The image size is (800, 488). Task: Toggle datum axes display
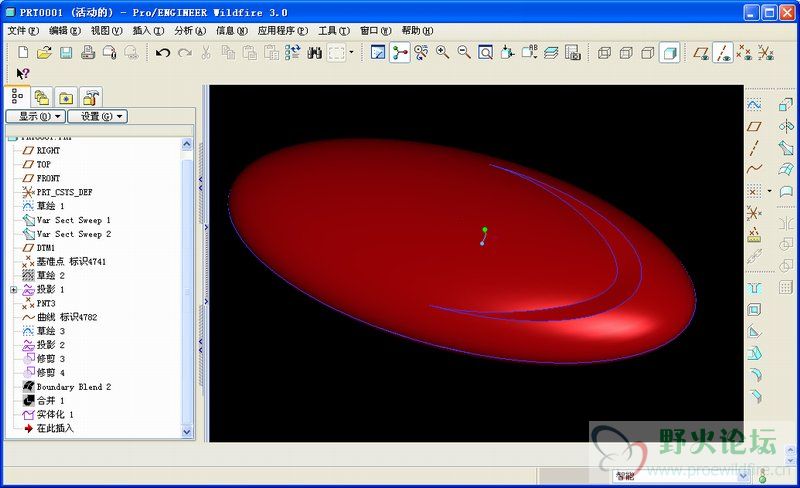723,53
